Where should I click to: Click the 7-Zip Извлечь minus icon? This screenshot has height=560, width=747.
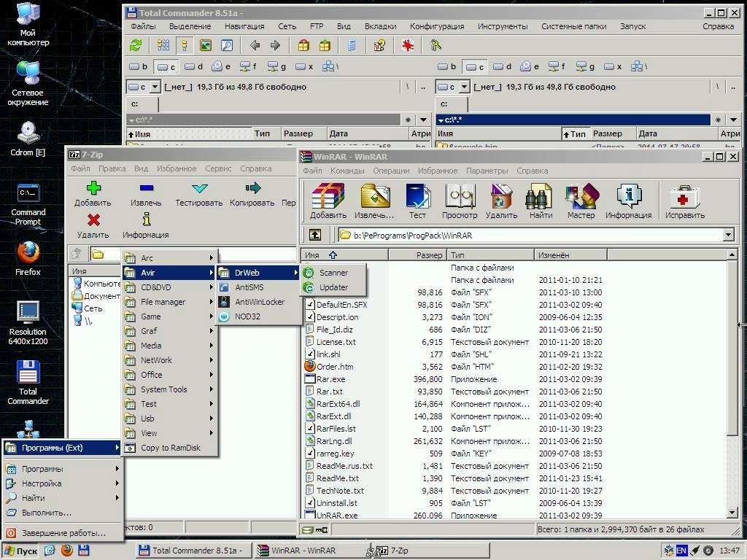pyautogui.click(x=146, y=187)
